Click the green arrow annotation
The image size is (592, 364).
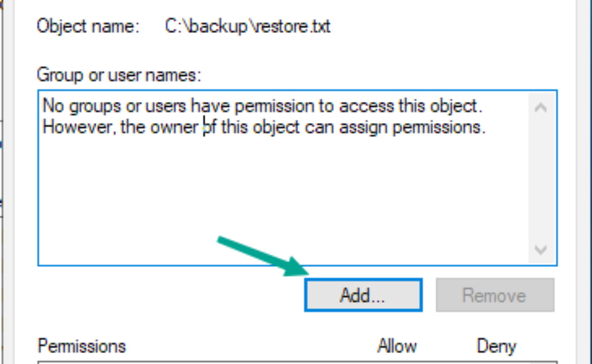(260, 256)
